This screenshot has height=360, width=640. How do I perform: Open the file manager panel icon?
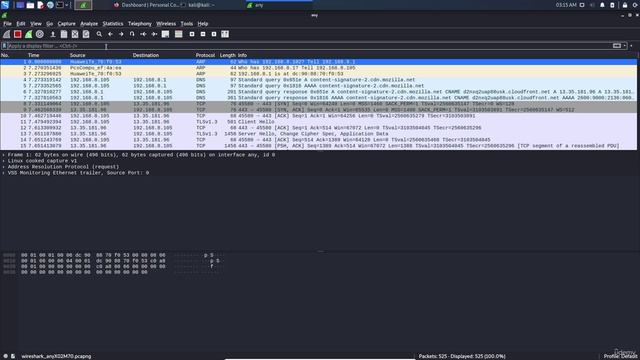point(30,5)
